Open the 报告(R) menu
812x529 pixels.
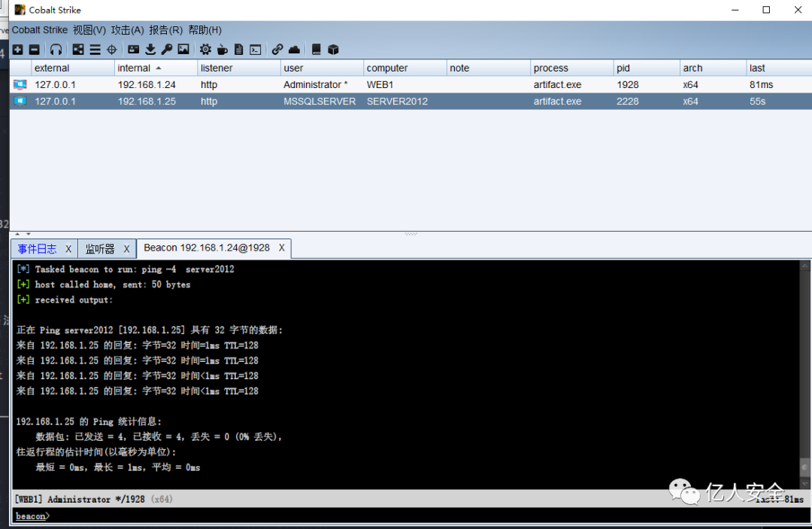[x=165, y=30]
